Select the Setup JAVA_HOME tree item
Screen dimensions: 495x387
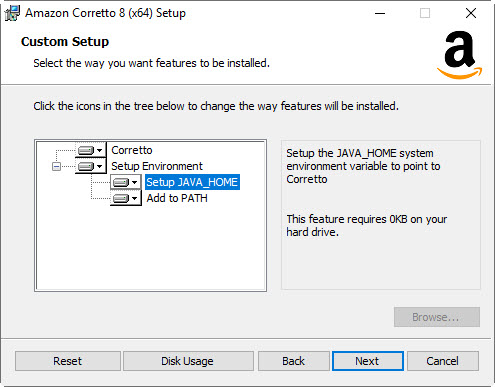coord(192,182)
